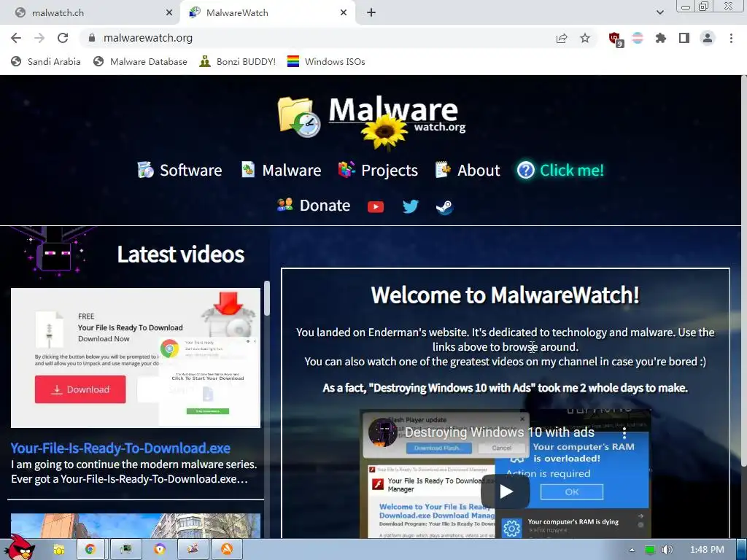Open the Your-File-Is-Ready-To-Download.exe video title link
747x560 pixels.
120,448
